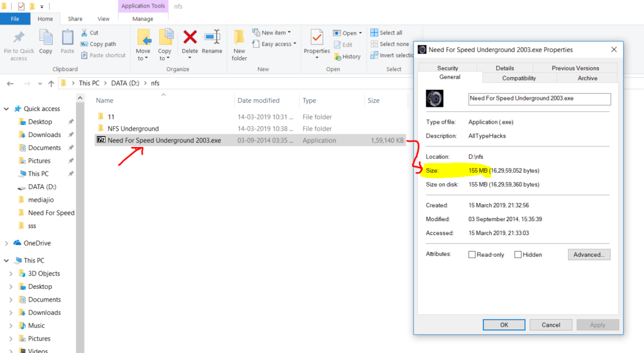The width and height of the screenshot is (644, 353).
Task: Click Pin to Quick access icon
Action: click(19, 39)
